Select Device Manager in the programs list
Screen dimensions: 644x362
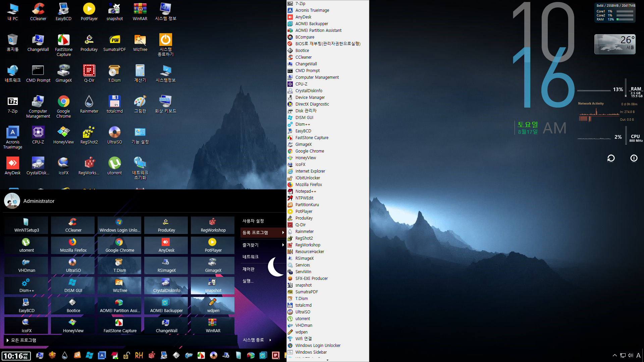[328, 98]
